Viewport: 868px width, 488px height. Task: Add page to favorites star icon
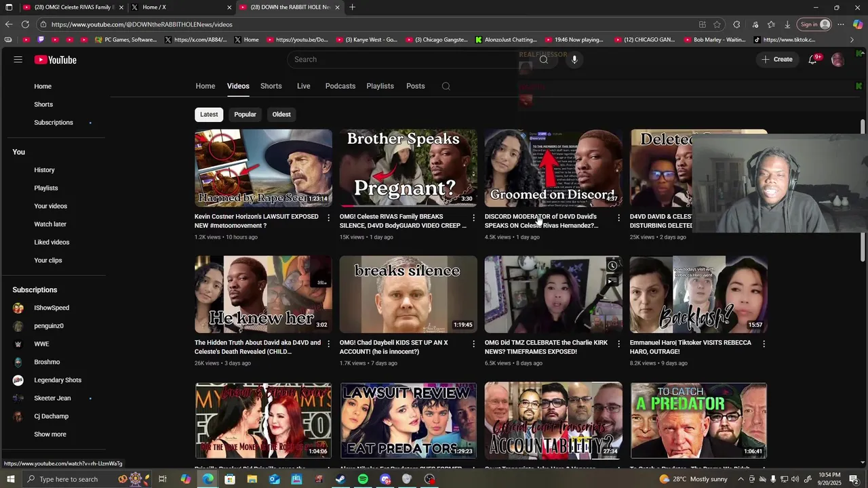click(x=717, y=24)
